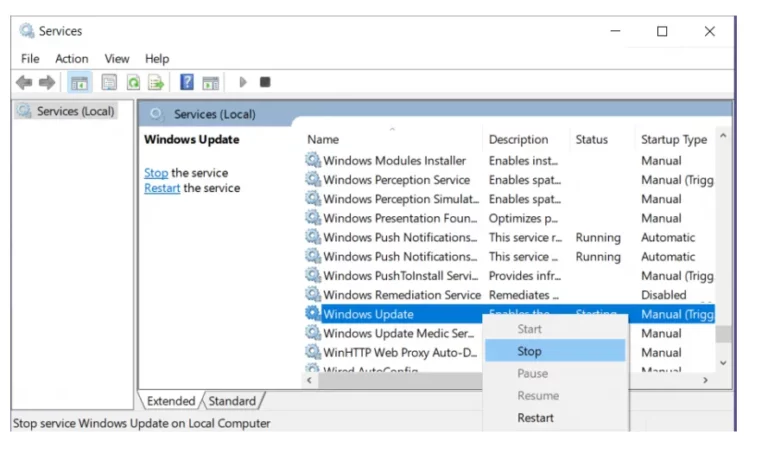Click the Stop Service square icon
Viewport: 768px width, 460px height.
tap(265, 82)
